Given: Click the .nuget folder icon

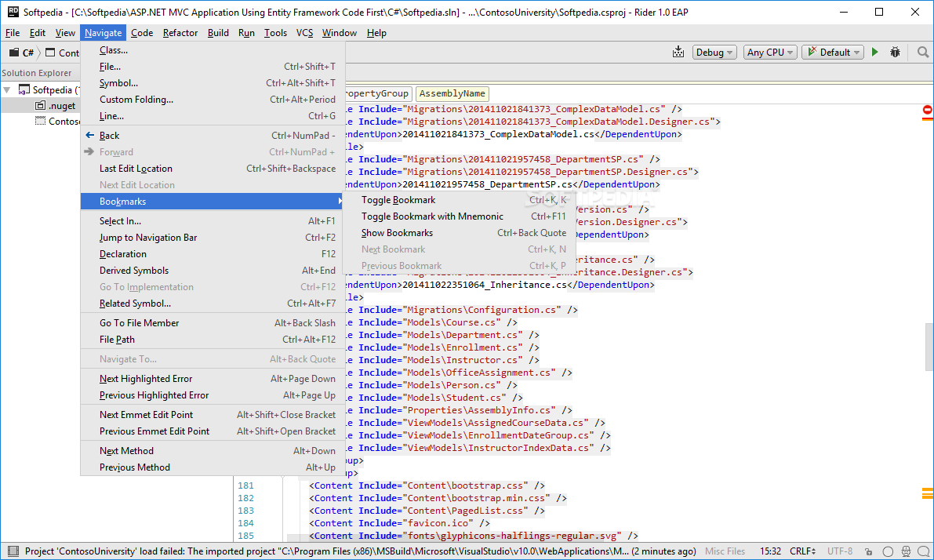Looking at the screenshot, I should 40,105.
